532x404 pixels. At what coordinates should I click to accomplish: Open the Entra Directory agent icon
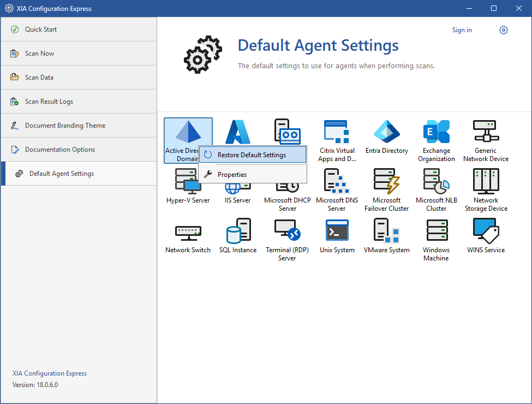387,132
